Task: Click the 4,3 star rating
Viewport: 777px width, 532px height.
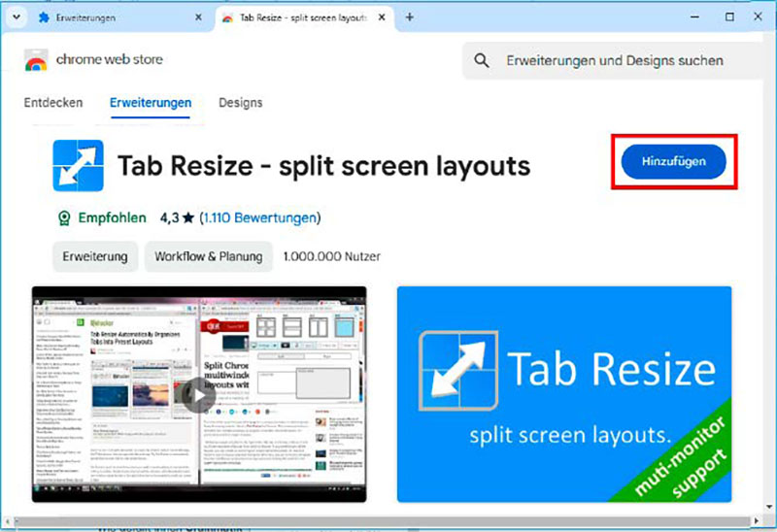Action: (x=177, y=217)
